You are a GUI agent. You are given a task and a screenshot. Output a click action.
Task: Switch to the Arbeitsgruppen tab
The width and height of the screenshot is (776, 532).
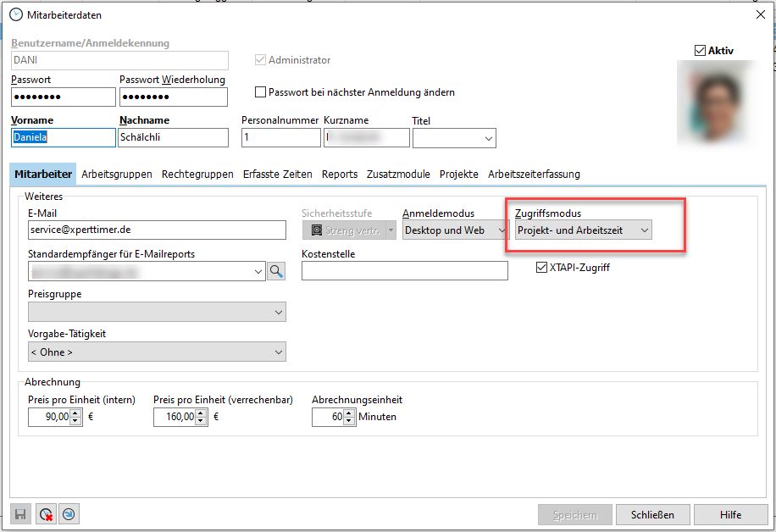coord(117,174)
